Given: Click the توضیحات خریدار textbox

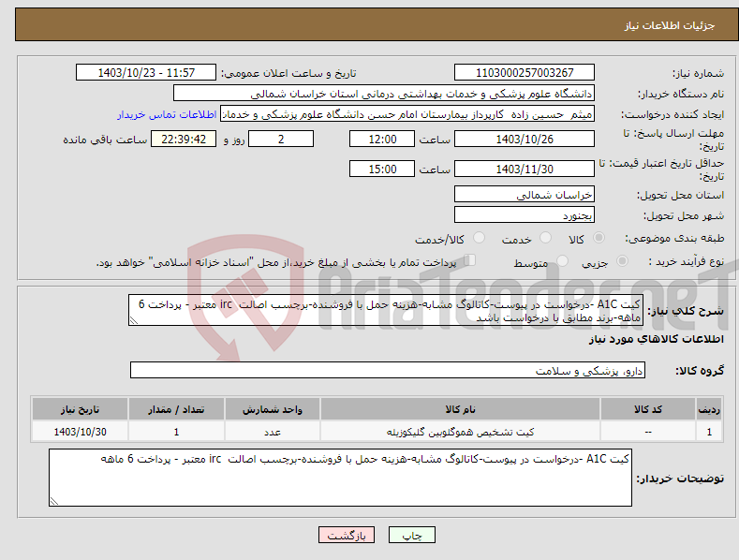Looking at the screenshot, I should click(x=340, y=478).
